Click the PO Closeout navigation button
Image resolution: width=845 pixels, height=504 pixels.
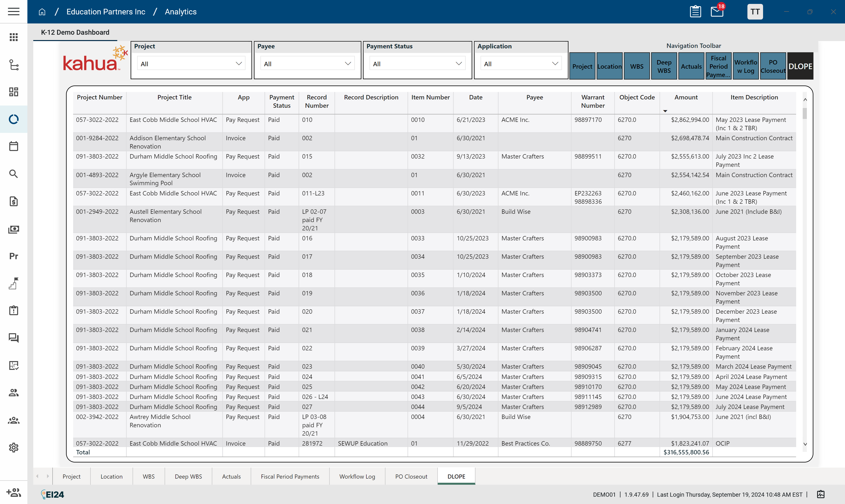pos(773,66)
